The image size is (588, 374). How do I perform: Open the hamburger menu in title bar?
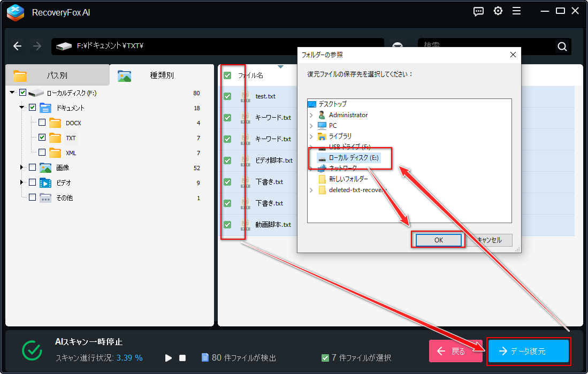tap(516, 11)
